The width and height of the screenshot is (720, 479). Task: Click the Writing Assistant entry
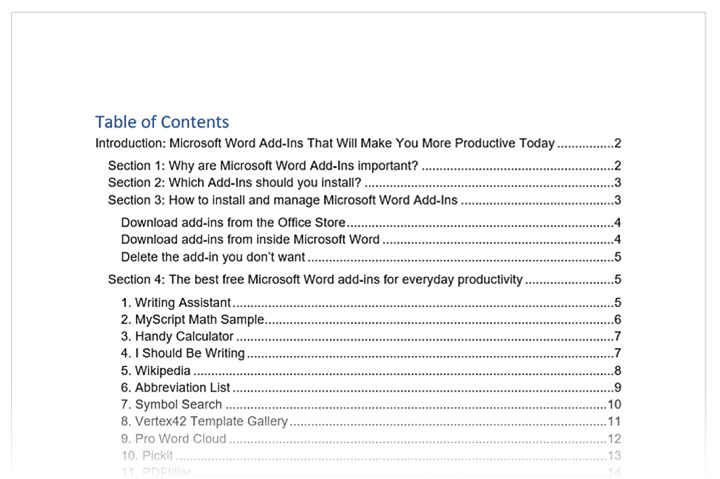click(x=176, y=302)
